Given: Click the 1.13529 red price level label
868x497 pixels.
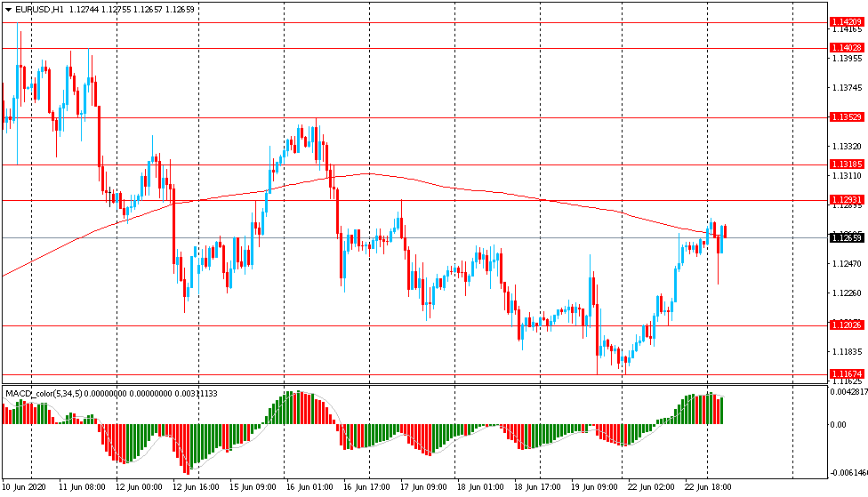Looking at the screenshot, I should point(847,116).
